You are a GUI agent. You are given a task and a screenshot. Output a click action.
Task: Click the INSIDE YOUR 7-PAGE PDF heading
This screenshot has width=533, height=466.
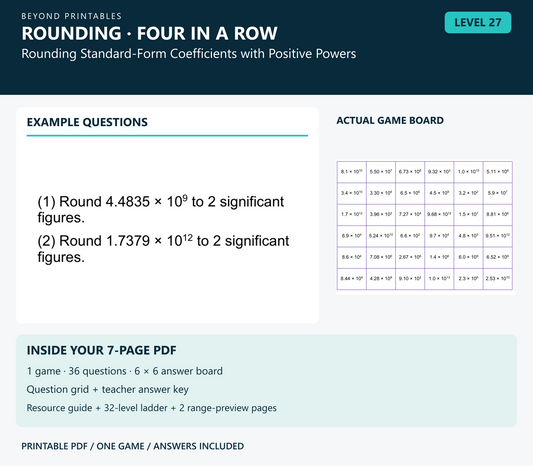[x=101, y=350]
